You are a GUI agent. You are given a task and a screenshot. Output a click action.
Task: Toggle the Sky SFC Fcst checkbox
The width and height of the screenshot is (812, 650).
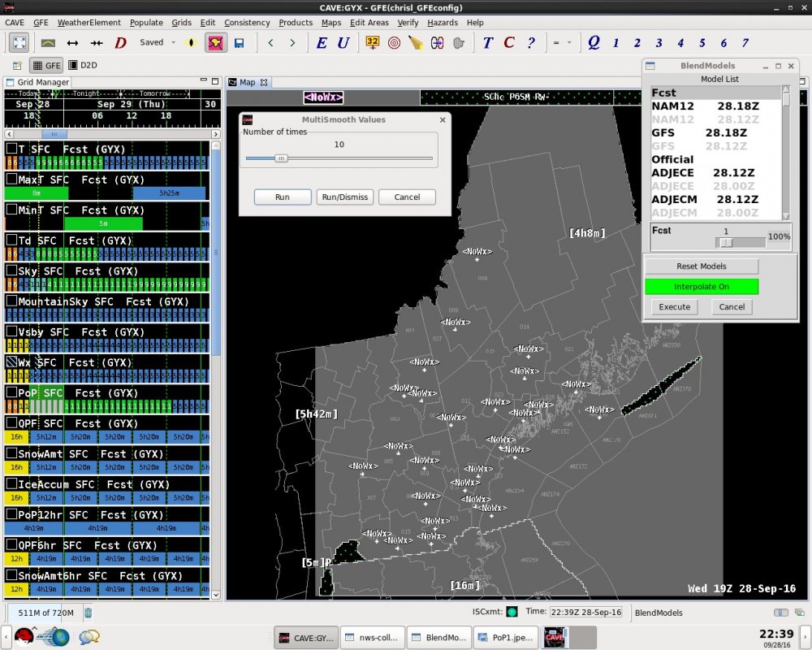click(x=11, y=271)
